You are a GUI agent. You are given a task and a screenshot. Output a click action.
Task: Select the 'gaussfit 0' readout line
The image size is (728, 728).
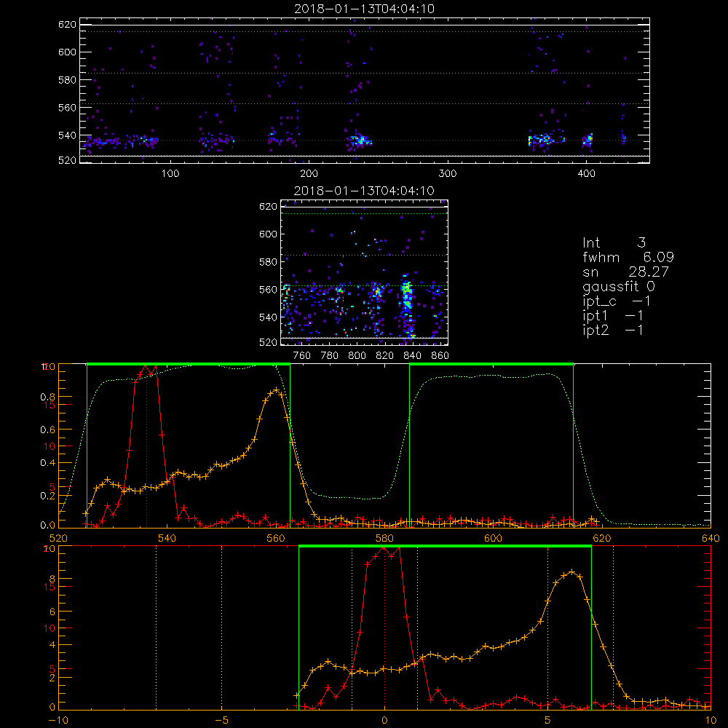[x=619, y=286]
